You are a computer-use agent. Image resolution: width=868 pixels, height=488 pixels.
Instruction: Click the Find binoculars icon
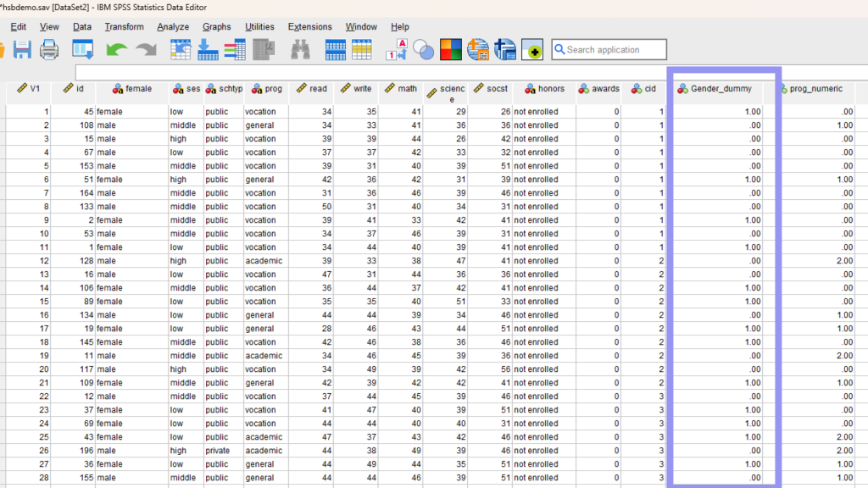pos(300,50)
